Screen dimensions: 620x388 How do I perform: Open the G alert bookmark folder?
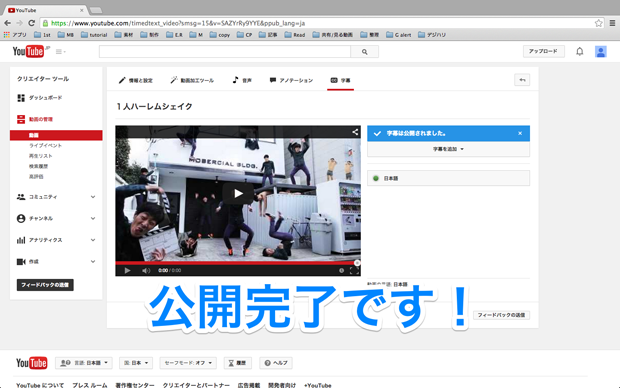pyautogui.click(x=399, y=35)
